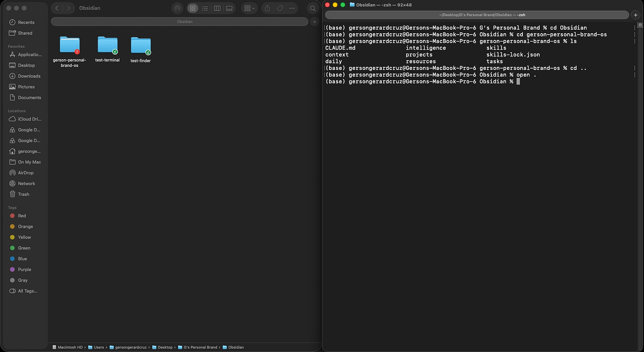Switch Finder to list view
This screenshot has width=644, height=352.
pyautogui.click(x=205, y=8)
